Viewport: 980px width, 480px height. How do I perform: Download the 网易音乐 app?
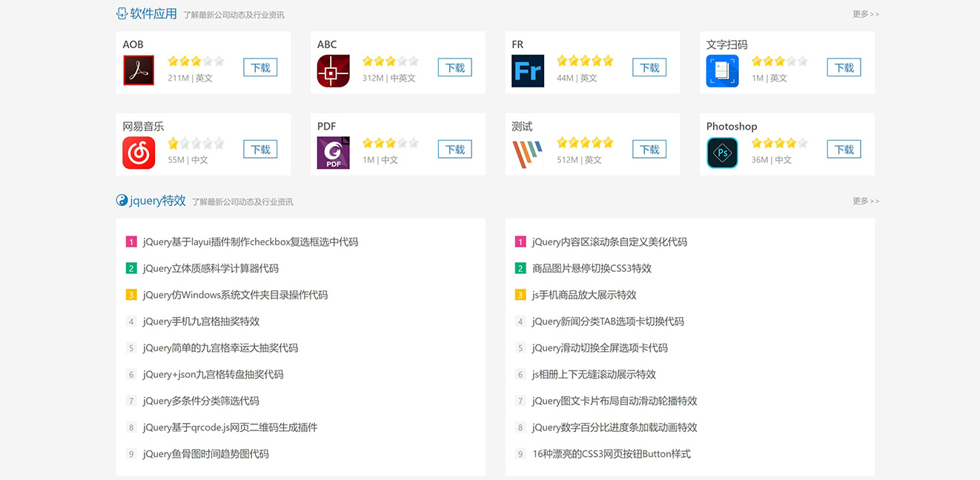click(260, 149)
